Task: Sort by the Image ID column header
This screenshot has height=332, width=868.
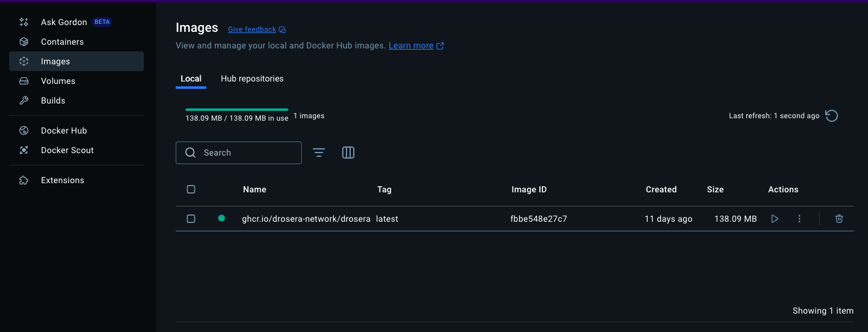Action: coord(529,189)
